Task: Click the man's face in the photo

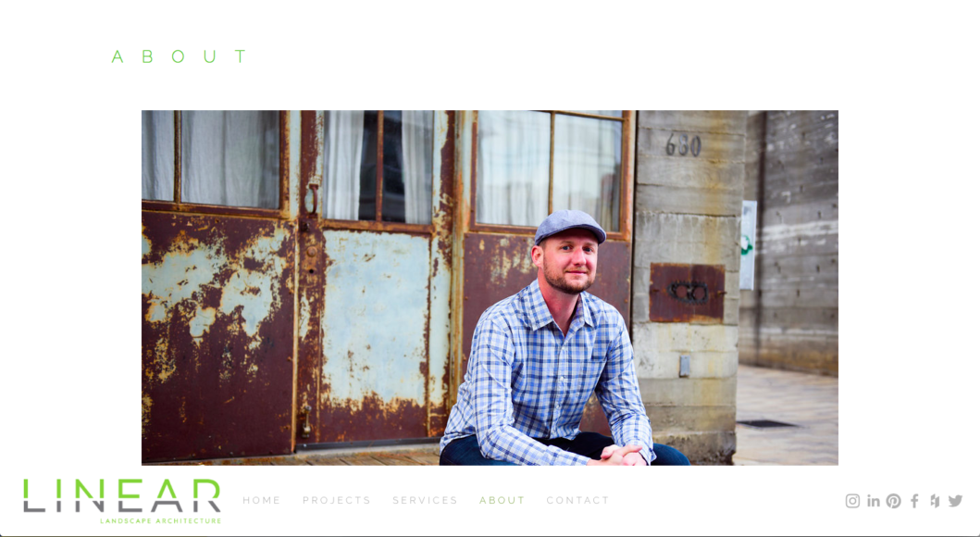Action: coord(568,263)
